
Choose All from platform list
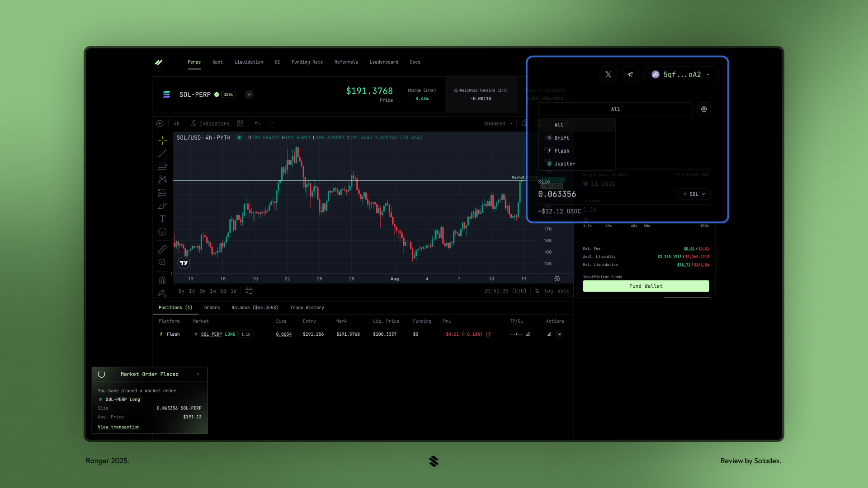(577, 125)
